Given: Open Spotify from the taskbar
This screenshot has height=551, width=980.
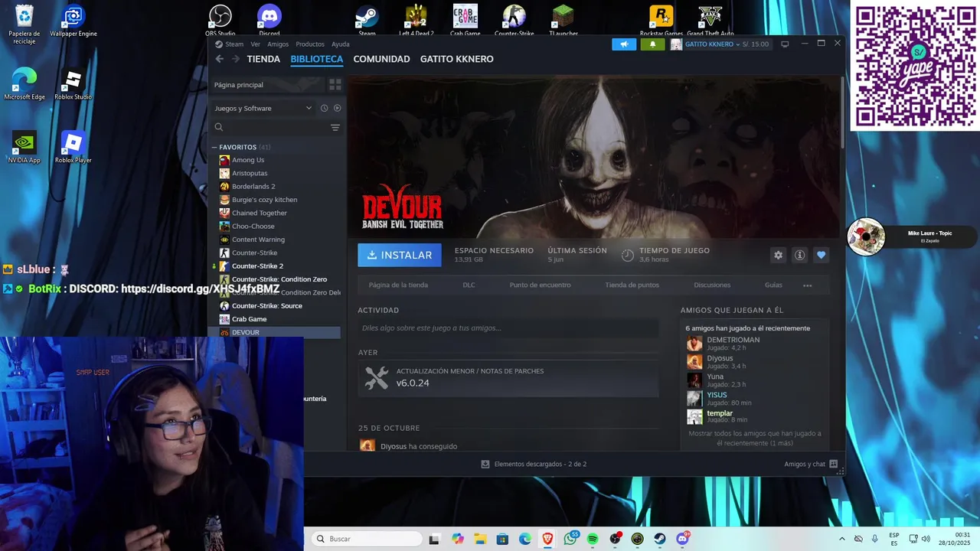Looking at the screenshot, I should [593, 539].
